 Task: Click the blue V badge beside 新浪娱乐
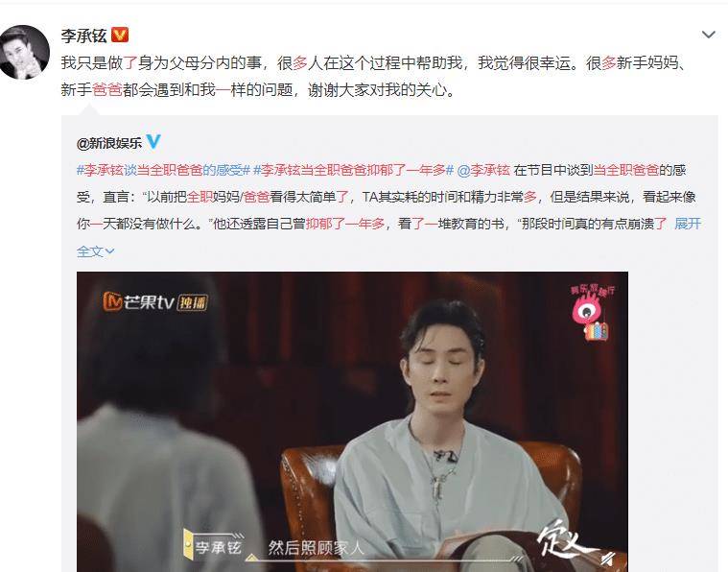click(153, 142)
